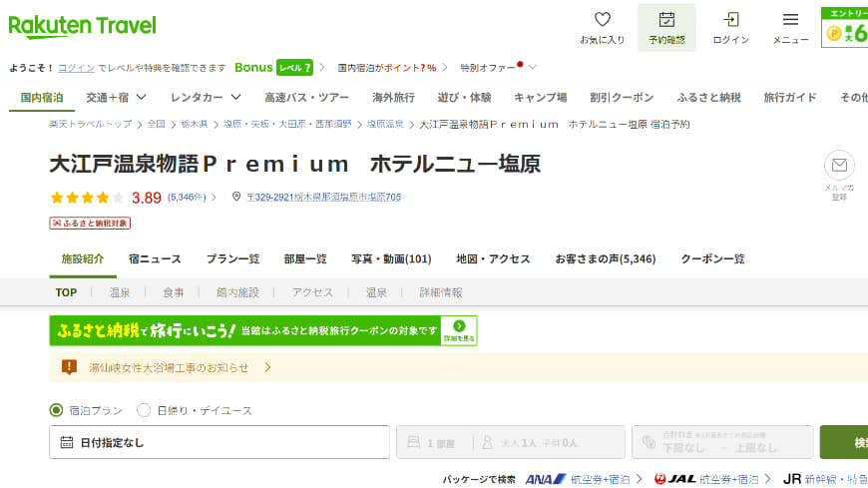Select the 日帰り・デイユース radio button
The width and height of the screenshot is (868, 488).
click(x=144, y=410)
